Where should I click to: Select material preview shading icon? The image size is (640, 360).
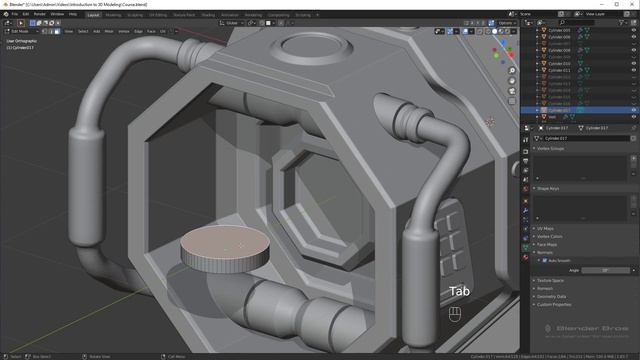click(501, 31)
